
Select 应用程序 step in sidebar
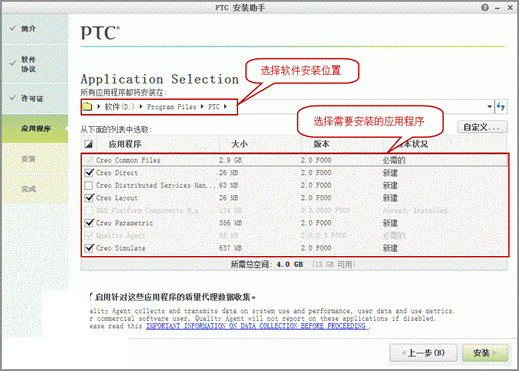click(x=35, y=128)
